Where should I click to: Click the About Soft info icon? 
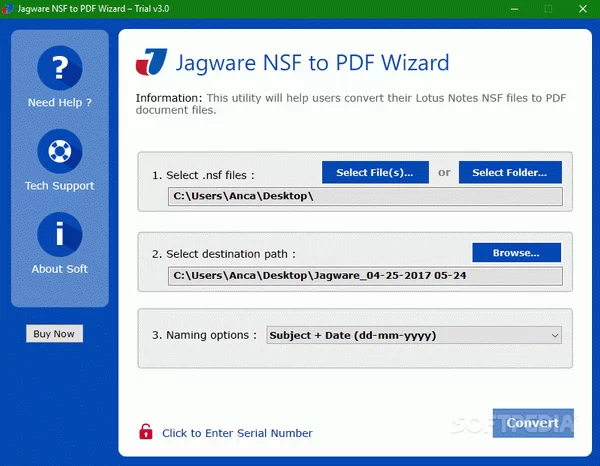[60, 234]
